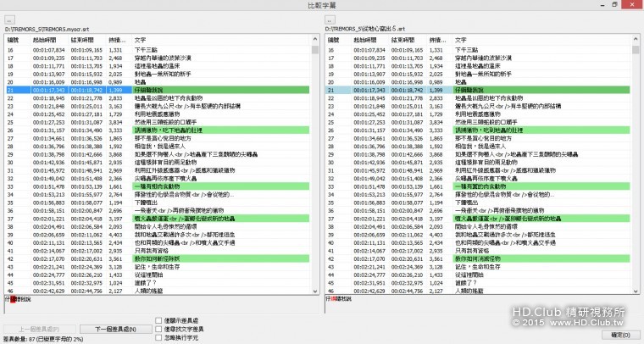Select green difference row 42 in right list
Viewport: 644px width, 344px height.
[x=479, y=259]
